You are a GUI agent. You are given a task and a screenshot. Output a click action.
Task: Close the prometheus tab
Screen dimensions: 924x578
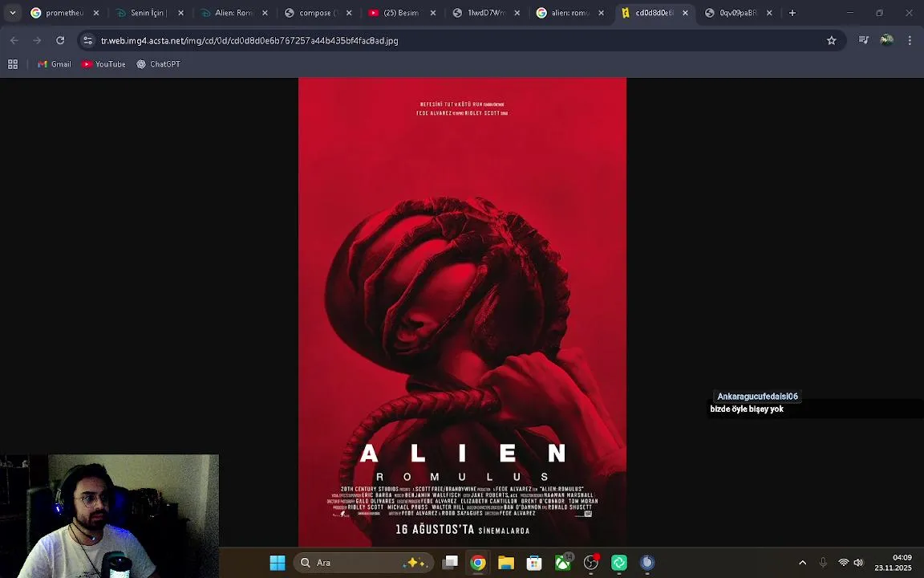(96, 13)
